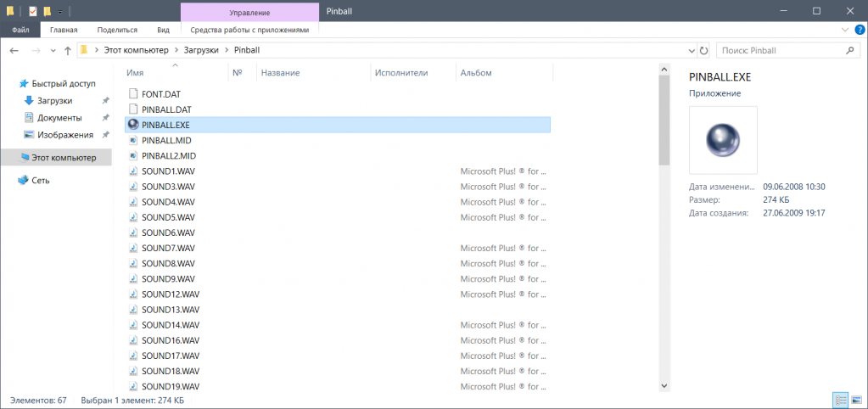This screenshot has width=868, height=409.
Task: Open Explorer help question mark icon
Action: tap(860, 30)
